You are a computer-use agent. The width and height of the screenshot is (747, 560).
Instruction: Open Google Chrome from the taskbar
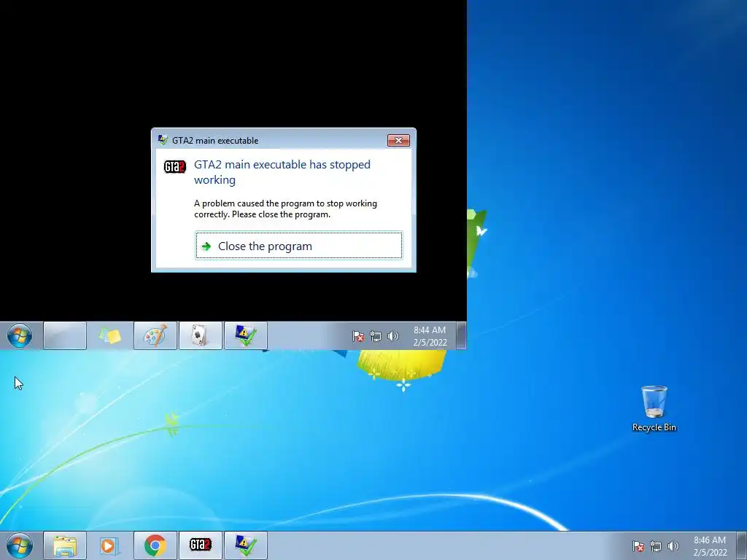point(155,545)
